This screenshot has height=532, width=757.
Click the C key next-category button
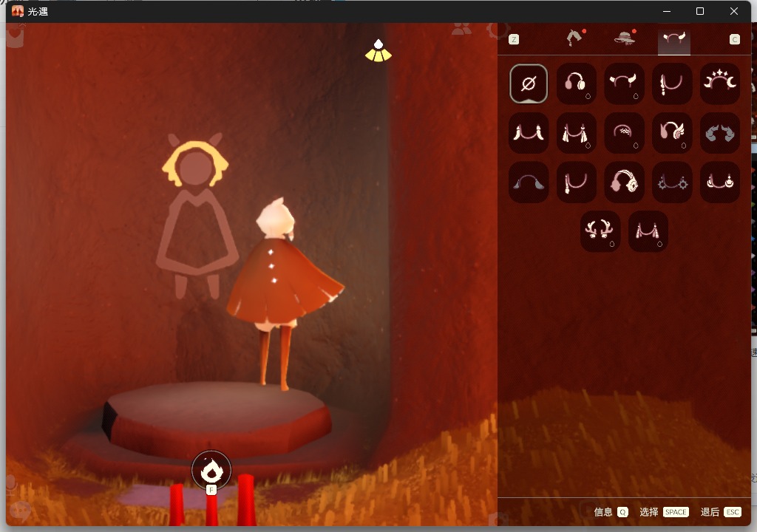pos(734,40)
